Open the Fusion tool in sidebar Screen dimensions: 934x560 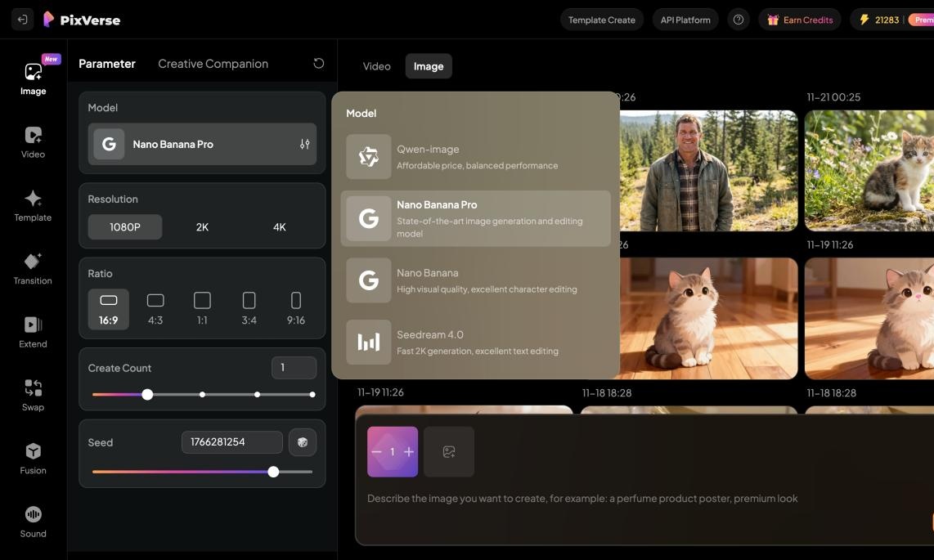click(33, 458)
